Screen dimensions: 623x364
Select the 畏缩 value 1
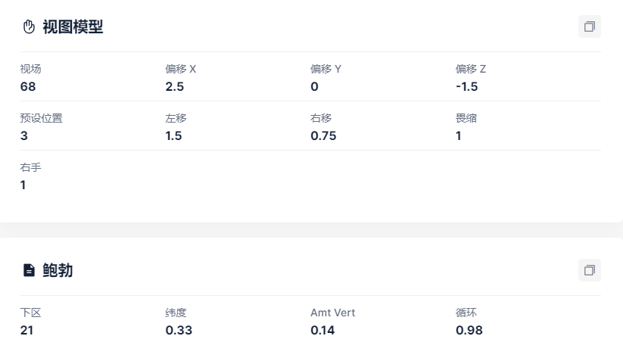(x=459, y=135)
